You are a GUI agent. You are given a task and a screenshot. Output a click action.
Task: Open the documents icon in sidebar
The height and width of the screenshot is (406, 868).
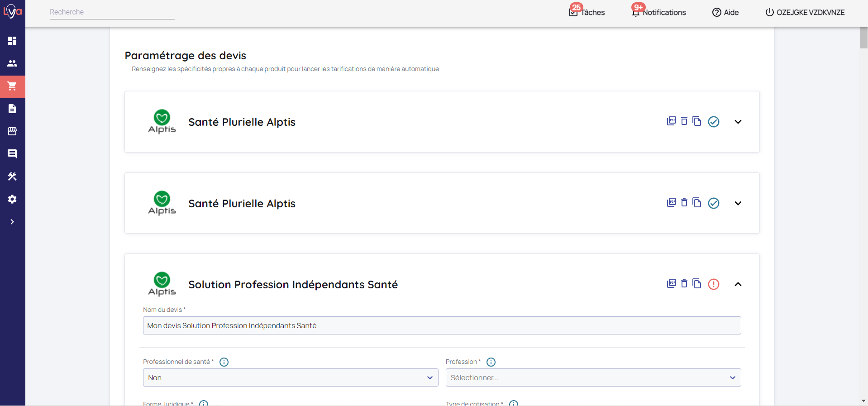coord(12,109)
